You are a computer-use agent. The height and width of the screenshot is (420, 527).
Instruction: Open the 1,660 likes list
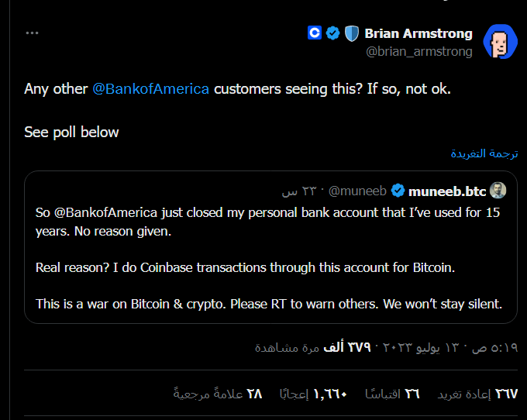[313, 394]
